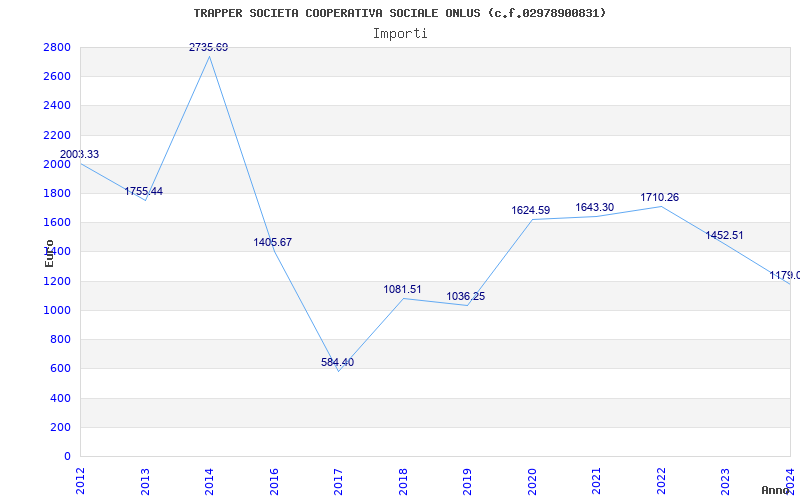Click the 2016 year axis label
Image resolution: width=800 pixels, height=500 pixels.
coord(274,481)
